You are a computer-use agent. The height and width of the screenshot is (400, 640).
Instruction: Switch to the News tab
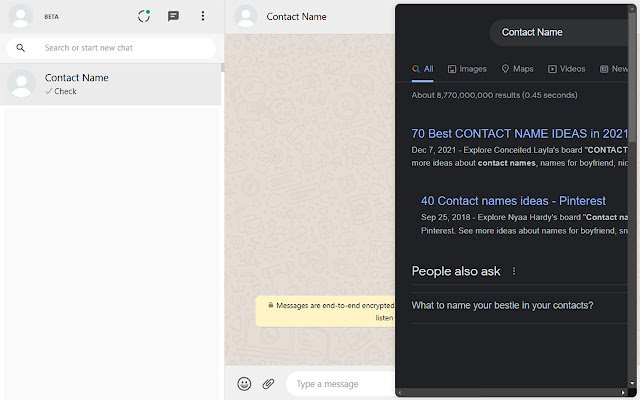coord(614,69)
